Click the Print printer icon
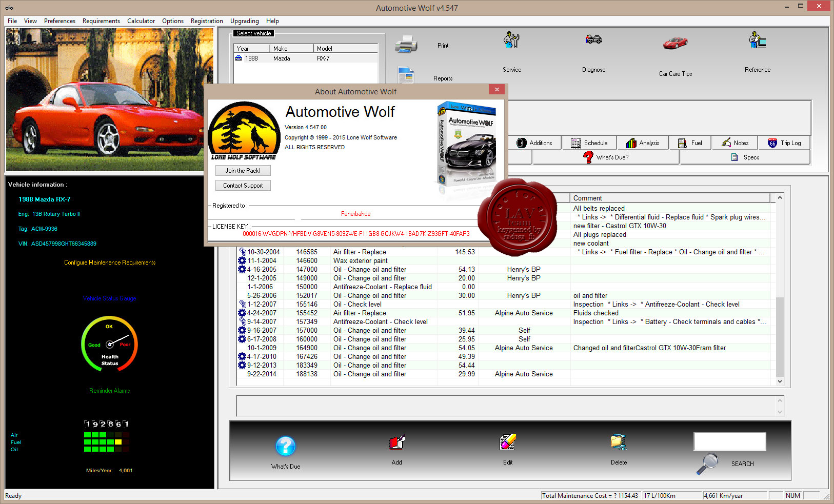834x504 pixels. coord(406,44)
